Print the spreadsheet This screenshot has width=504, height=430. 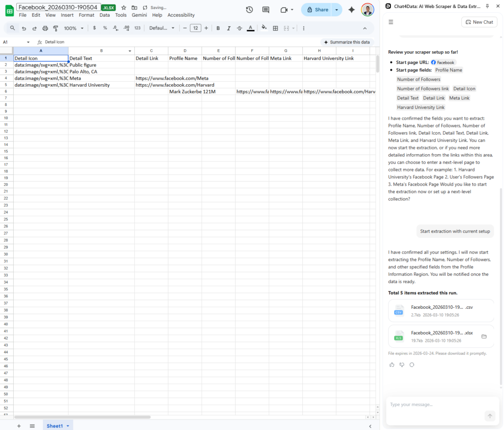[x=45, y=28]
